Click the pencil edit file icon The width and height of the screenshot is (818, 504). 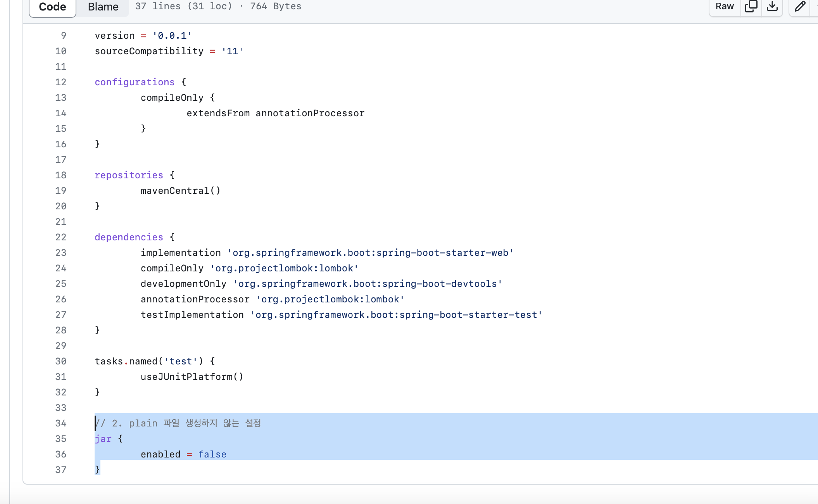[800, 7]
